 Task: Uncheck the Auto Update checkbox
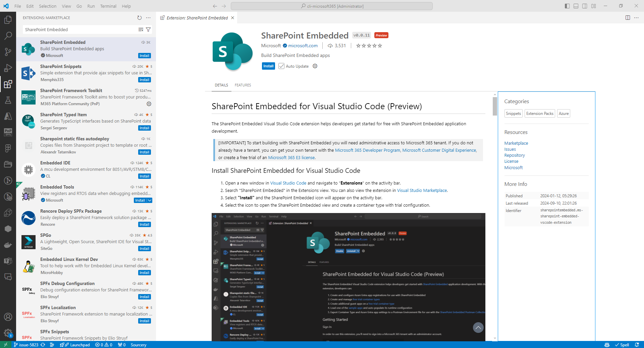click(281, 66)
